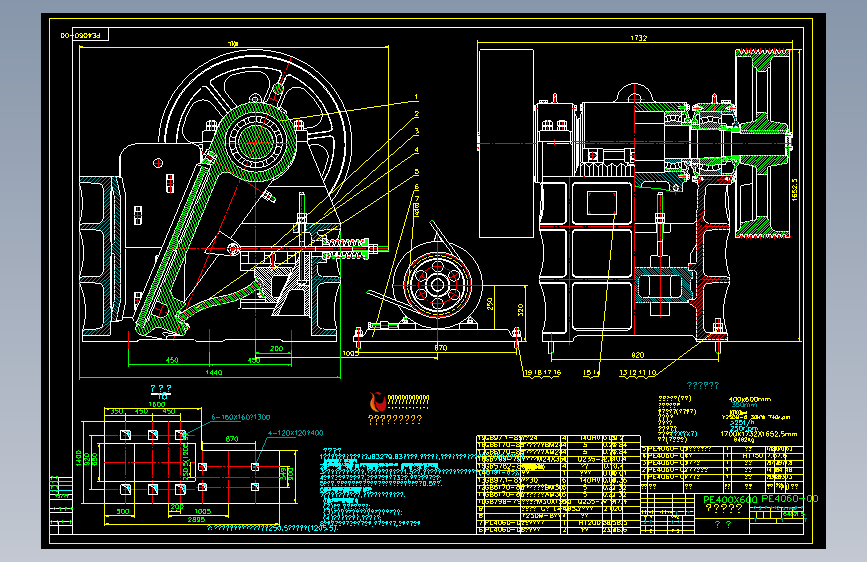Click part callout number 1 on the leader
Viewport: 867px width, 562px height.
pyautogui.click(x=416, y=97)
